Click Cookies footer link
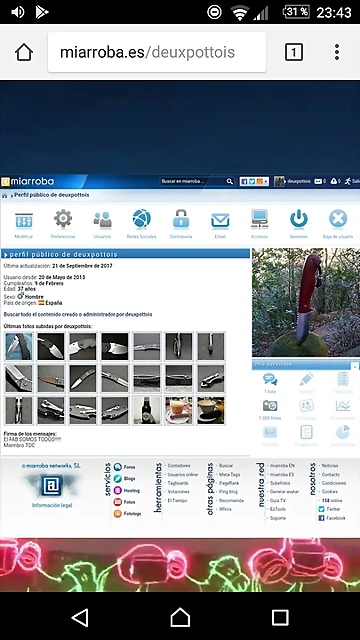Screen dimensions: 360x640 tap(329, 492)
